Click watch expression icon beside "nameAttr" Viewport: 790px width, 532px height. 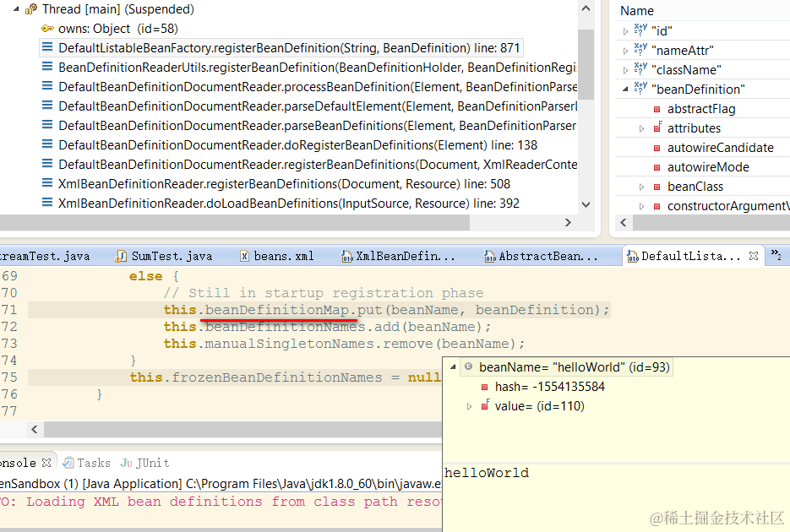click(x=640, y=49)
